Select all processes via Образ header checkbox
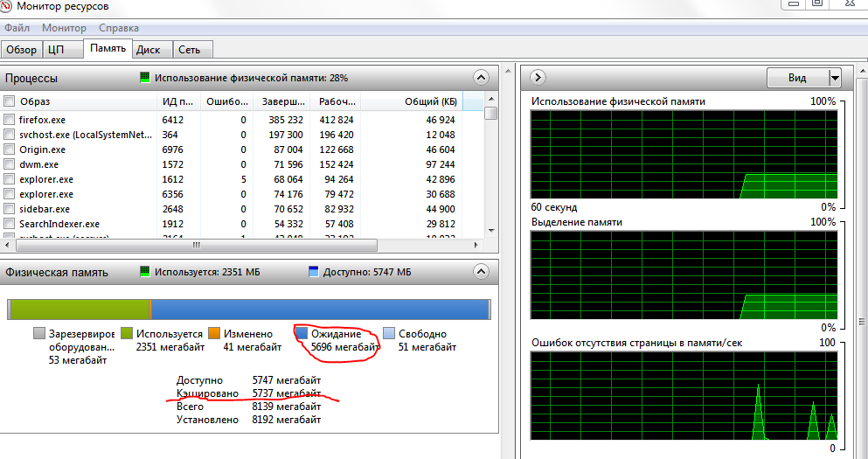Image resolution: width=868 pixels, height=459 pixels. 9,101
